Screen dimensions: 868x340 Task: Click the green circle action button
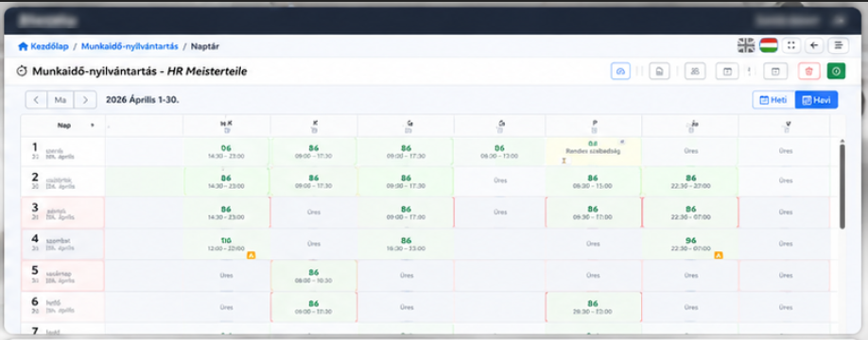(x=836, y=72)
